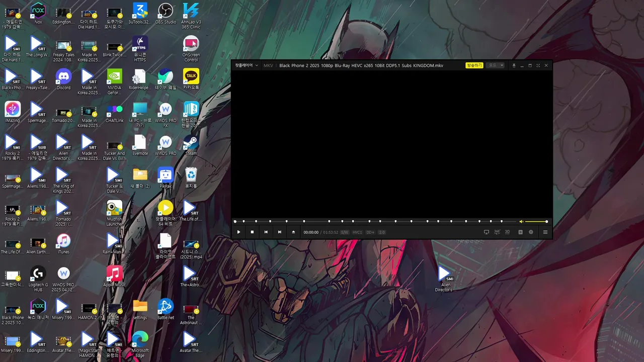Select the AhnLab V3 365 Clinic icon
This screenshot has width=644, height=362.
pyautogui.click(x=191, y=16)
